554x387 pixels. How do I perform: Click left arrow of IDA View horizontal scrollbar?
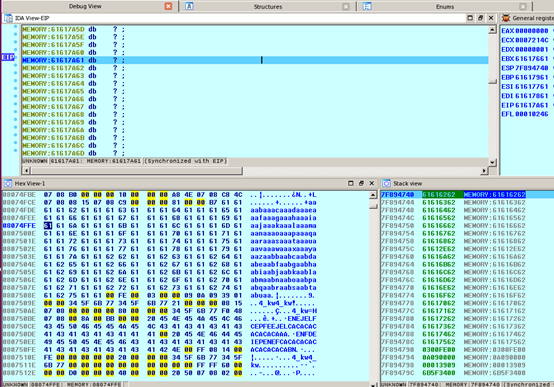[x=26, y=171]
